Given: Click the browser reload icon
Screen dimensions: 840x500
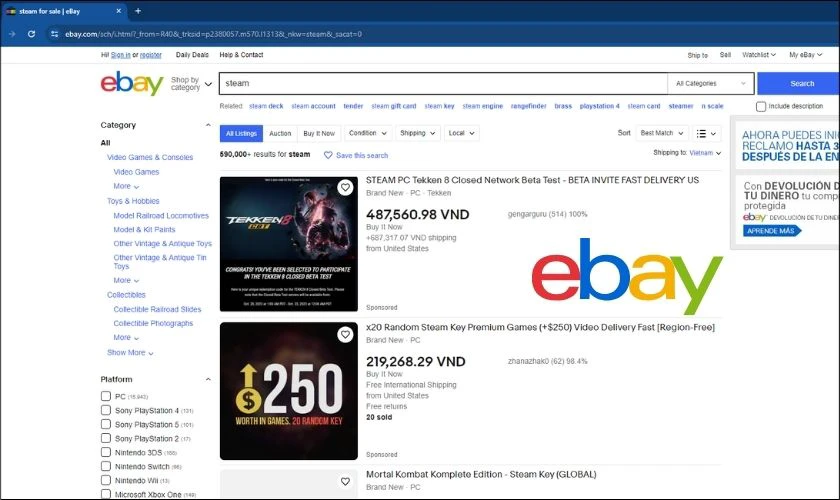Looking at the screenshot, I should tap(32, 34).
